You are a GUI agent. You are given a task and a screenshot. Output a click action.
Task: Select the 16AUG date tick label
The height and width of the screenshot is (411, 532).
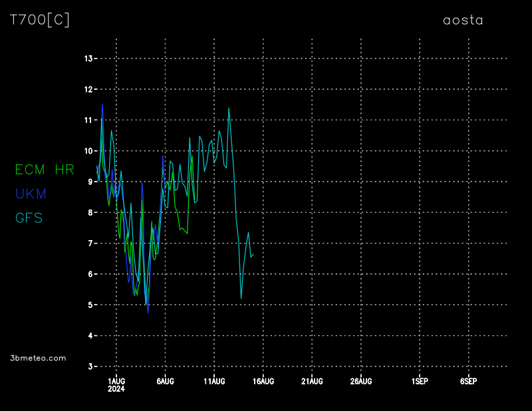coord(263,381)
